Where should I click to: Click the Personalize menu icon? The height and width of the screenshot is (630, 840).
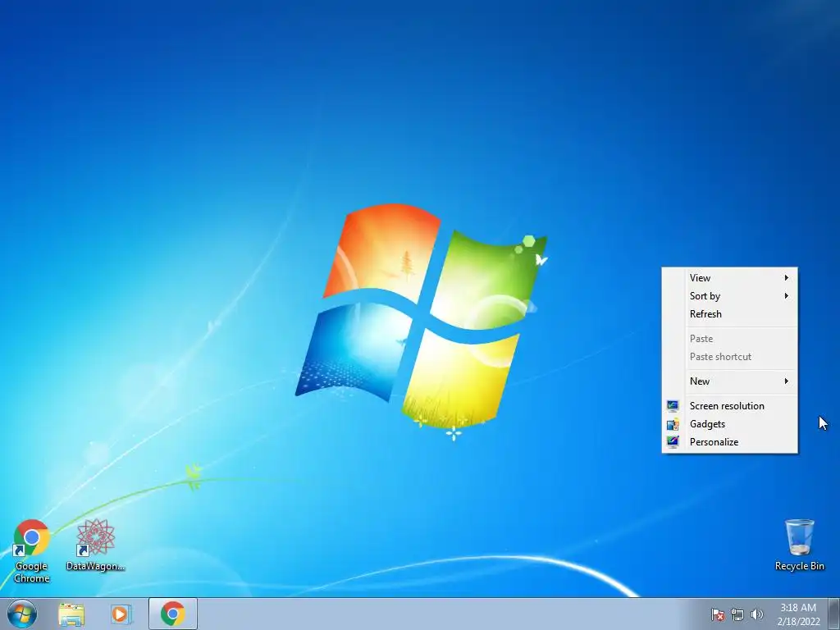[673, 442]
